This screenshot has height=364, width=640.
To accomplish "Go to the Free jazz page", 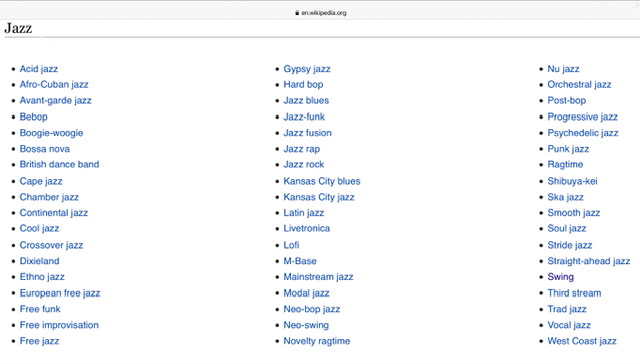I will (39, 341).
